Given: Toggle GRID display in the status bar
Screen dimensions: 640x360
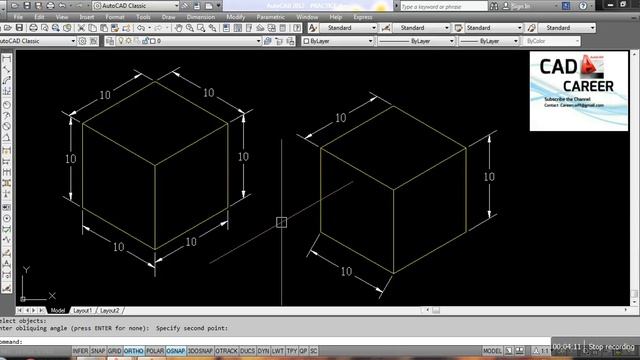Looking at the screenshot, I should point(114,351).
